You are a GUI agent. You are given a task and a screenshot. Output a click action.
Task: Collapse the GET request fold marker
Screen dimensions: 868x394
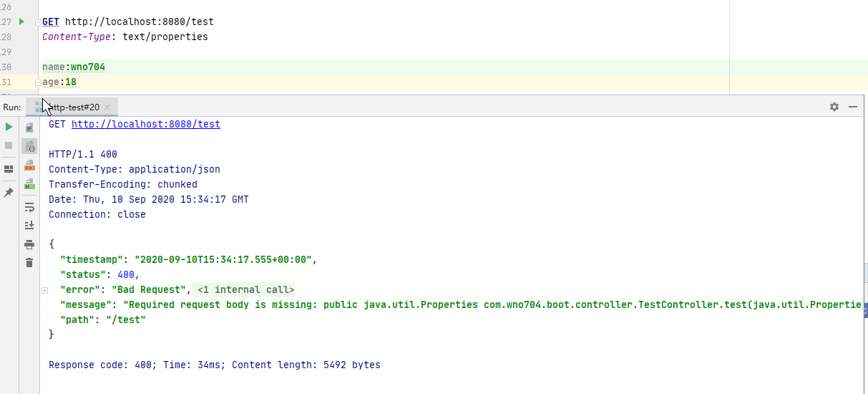[38, 23]
